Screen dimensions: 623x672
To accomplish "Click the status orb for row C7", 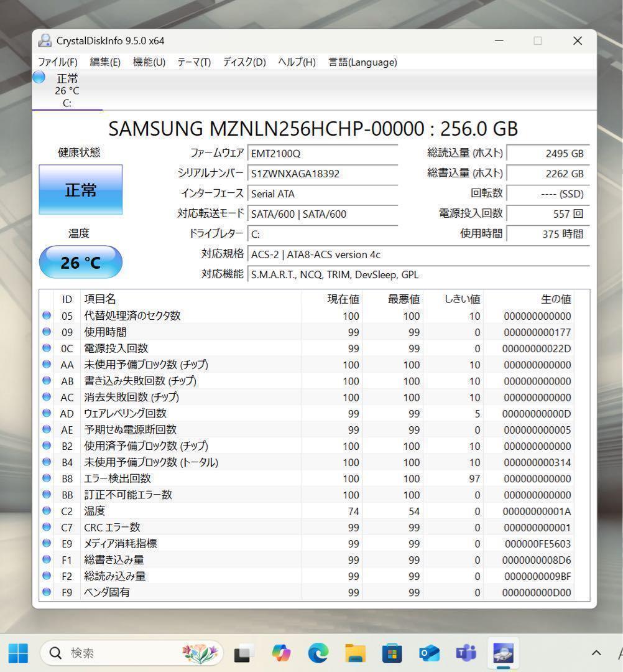I will 47,527.
